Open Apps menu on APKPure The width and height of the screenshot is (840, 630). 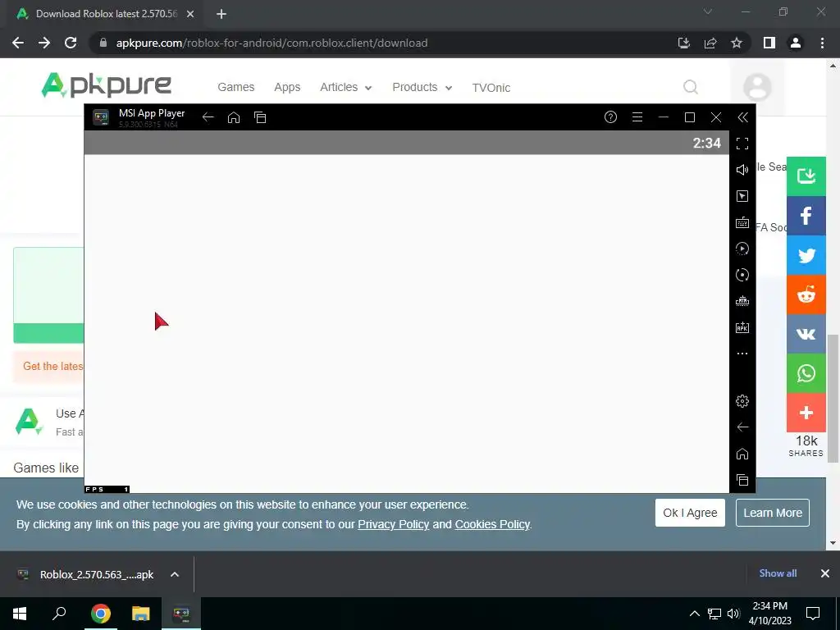[287, 87]
